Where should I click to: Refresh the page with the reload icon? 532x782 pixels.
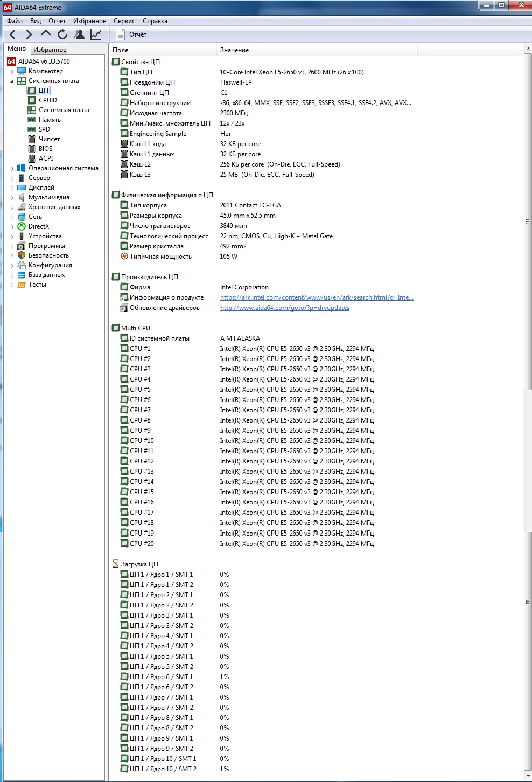coord(62,34)
